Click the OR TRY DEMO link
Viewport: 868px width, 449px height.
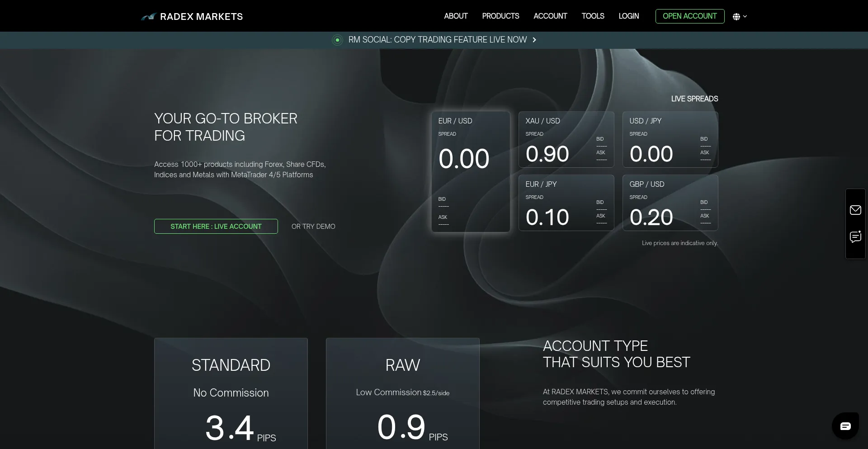click(x=313, y=227)
